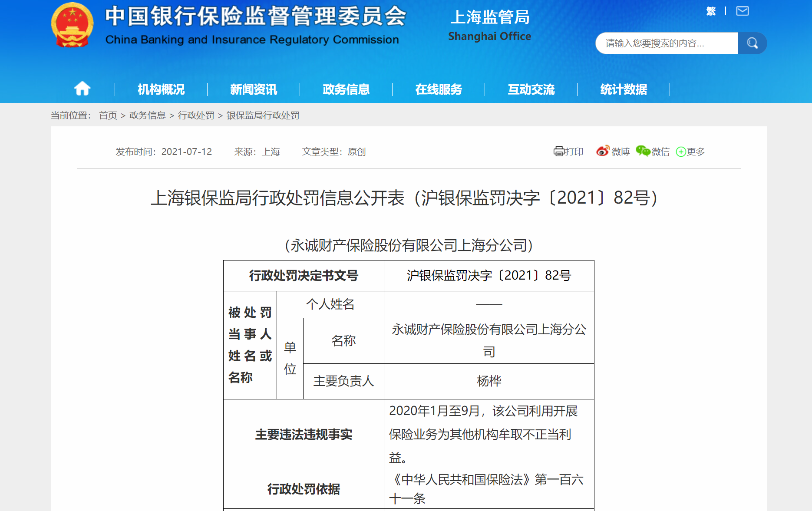Image resolution: width=812 pixels, height=511 pixels.
Task: Focus the search input field
Action: (667, 43)
